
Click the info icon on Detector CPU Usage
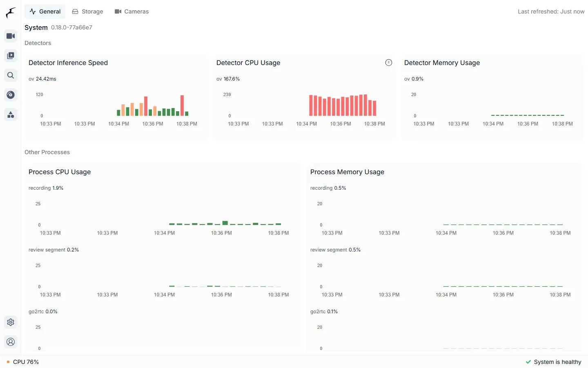click(x=389, y=63)
